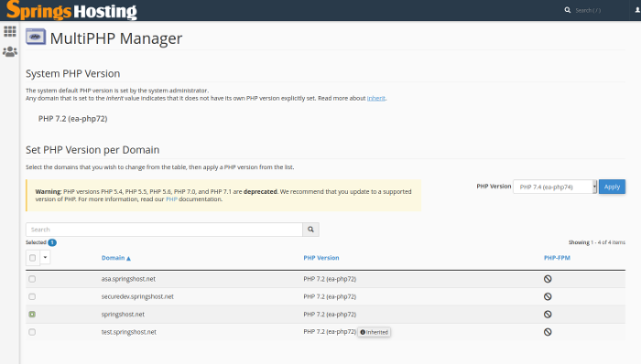Open the PHP Version dropdown

[555, 187]
